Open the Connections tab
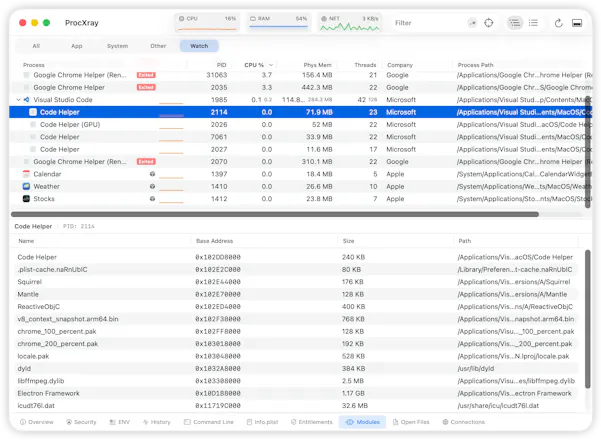601x440 pixels. [x=463, y=422]
